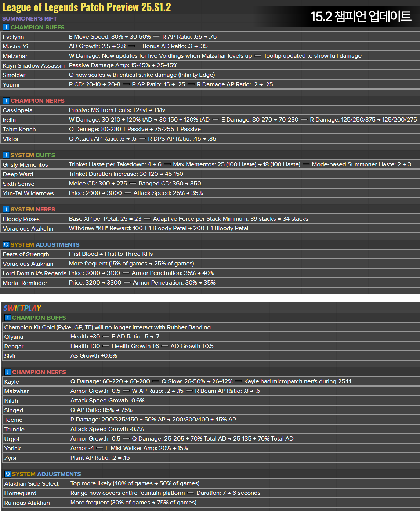Select the Feats of Strength row name
The height and width of the screenshot is (511, 420).
point(26,254)
